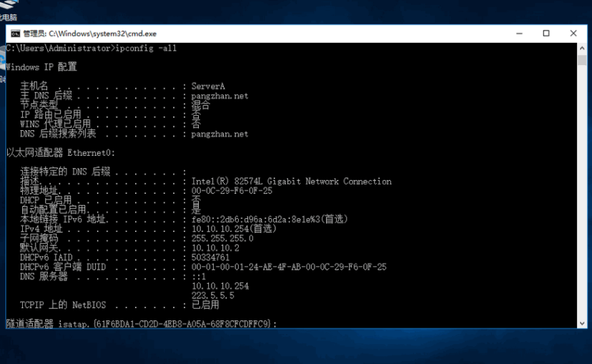
Task: Click the ServerA hostname value
Action: (x=208, y=86)
